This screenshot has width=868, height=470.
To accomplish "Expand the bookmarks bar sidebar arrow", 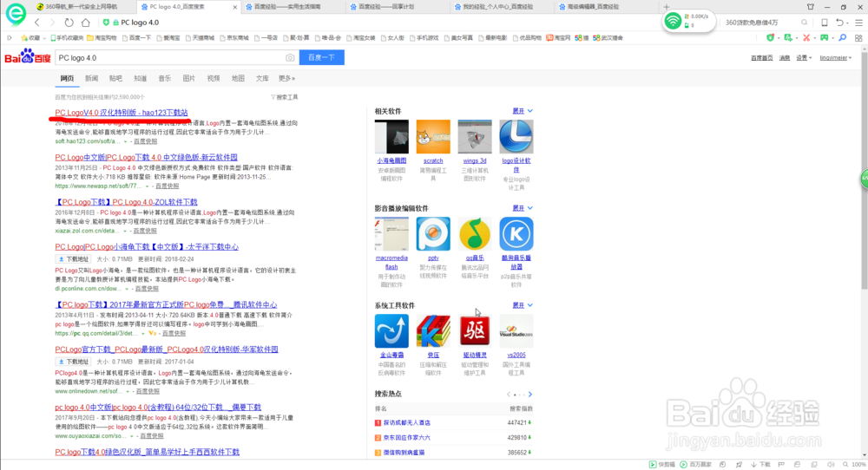I will [x=10, y=37].
